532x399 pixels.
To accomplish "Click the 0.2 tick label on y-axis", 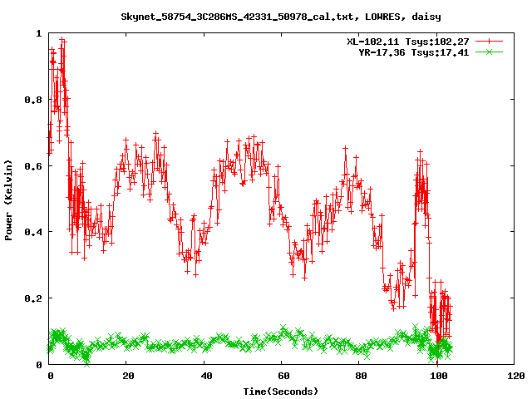I will coord(34,298).
